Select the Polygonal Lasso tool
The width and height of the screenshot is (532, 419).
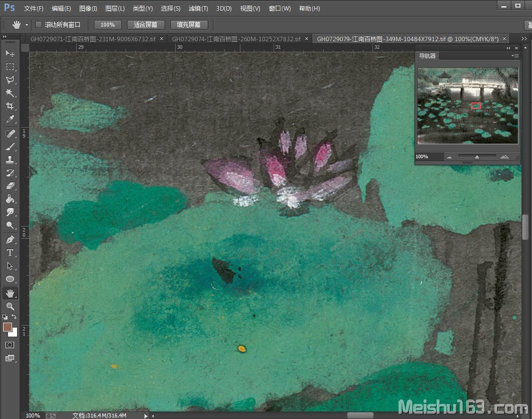pos(10,80)
